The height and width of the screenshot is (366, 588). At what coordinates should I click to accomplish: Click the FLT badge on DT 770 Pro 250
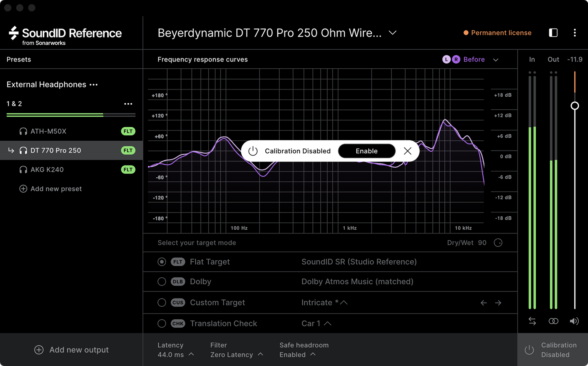(128, 150)
